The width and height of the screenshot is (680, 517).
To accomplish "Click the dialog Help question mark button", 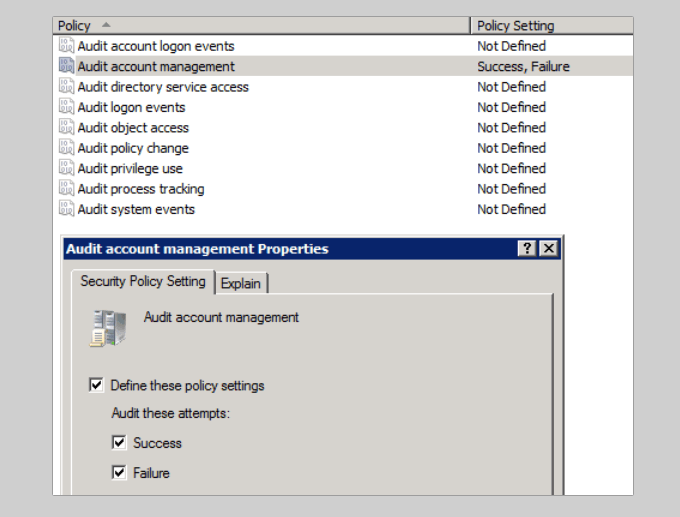I will (x=527, y=249).
